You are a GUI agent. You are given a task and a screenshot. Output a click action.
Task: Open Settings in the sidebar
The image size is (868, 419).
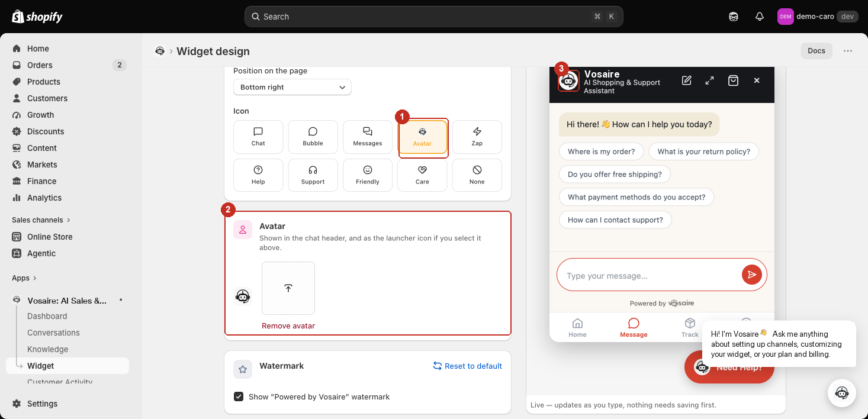[67, 404]
